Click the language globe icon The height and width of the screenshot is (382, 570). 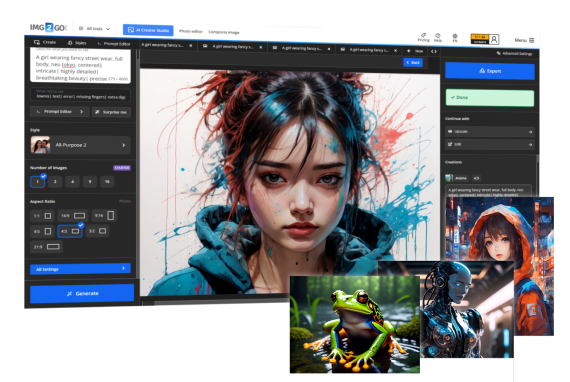tap(455, 36)
